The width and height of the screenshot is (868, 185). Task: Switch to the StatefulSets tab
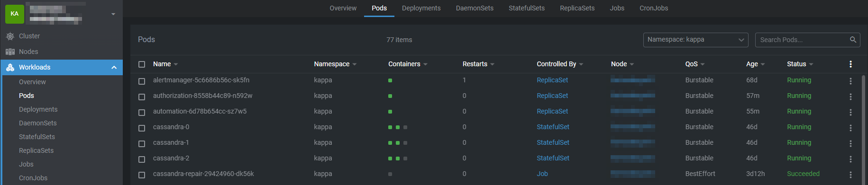(527, 8)
